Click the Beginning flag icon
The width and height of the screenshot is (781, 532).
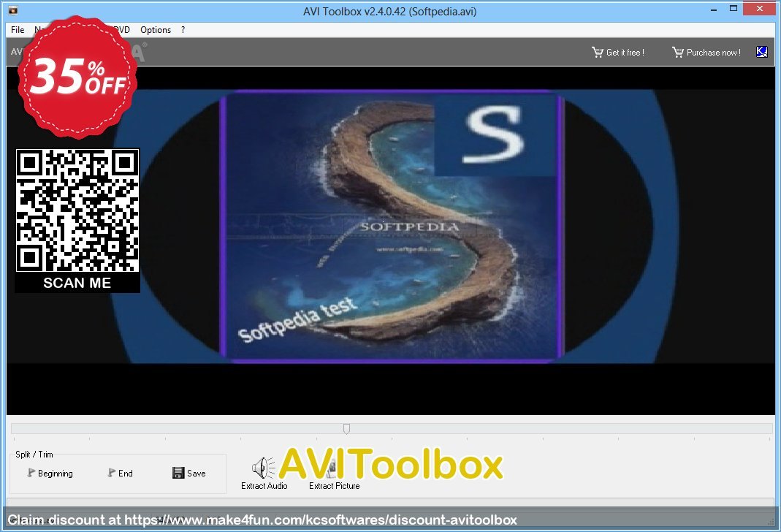[31, 472]
